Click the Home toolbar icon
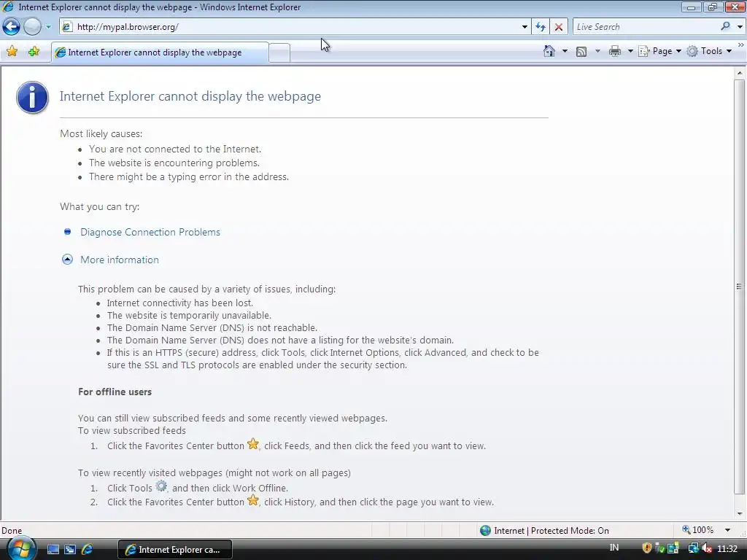The width and height of the screenshot is (747, 560). pos(549,51)
